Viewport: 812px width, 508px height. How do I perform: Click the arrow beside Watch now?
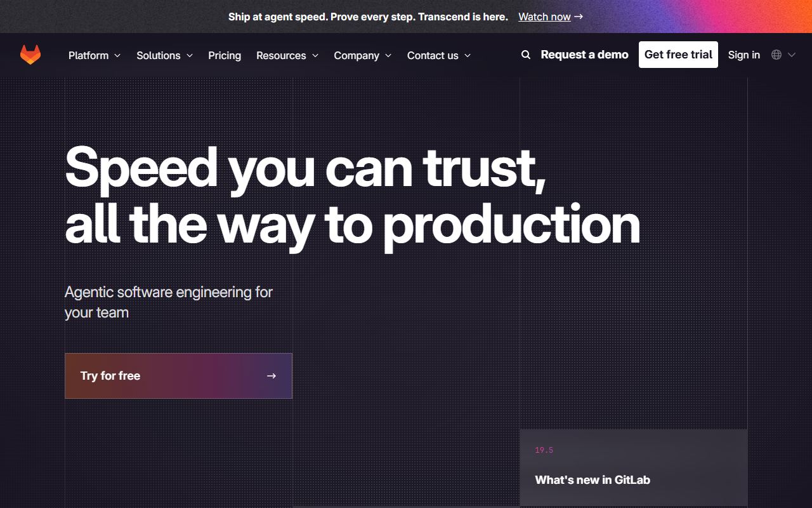[579, 17]
